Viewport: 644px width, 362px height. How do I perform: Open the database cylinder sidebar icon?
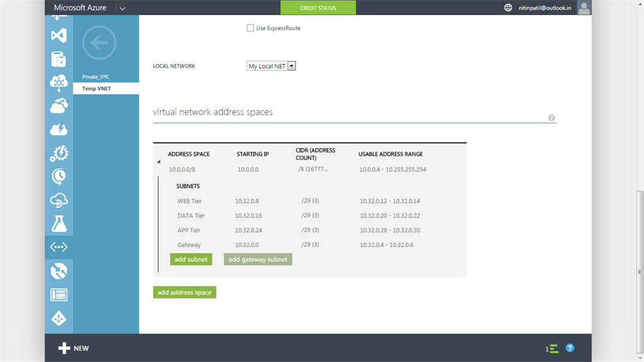(x=58, y=59)
